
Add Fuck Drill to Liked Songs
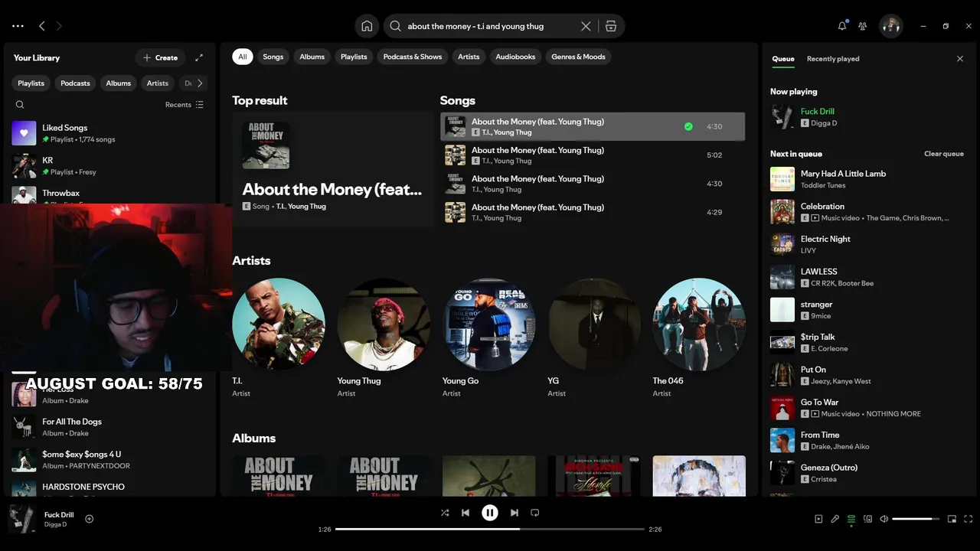pyautogui.click(x=89, y=519)
